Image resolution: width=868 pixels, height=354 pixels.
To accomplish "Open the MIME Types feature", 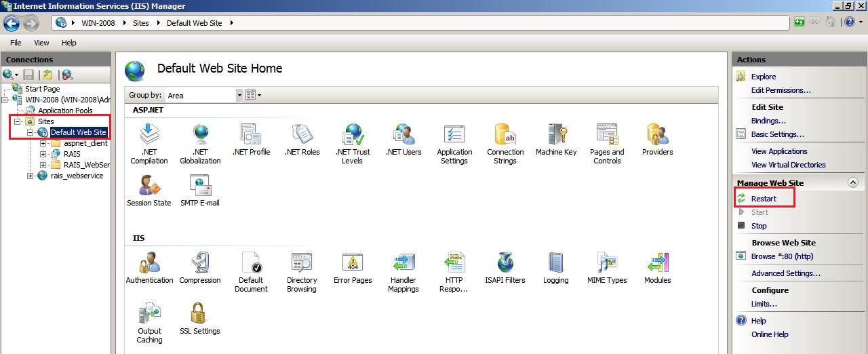I will pyautogui.click(x=607, y=268).
